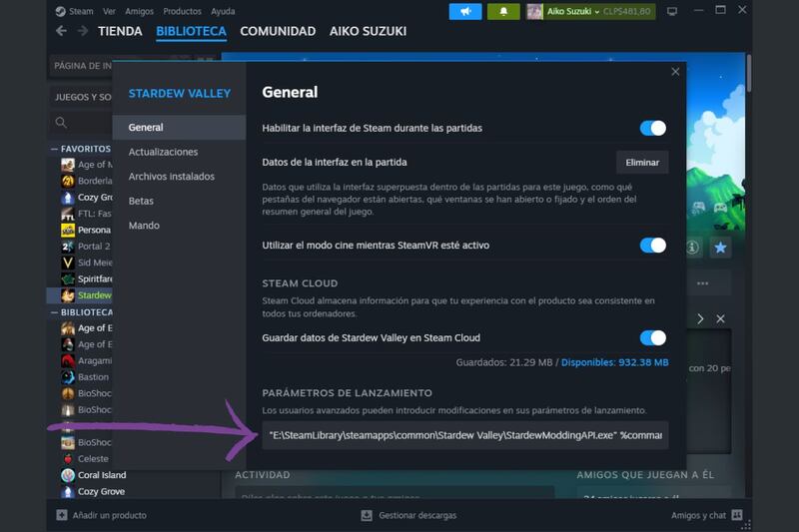Click the favorite star icon for the game
The width and height of the screenshot is (799, 532).
click(x=720, y=247)
